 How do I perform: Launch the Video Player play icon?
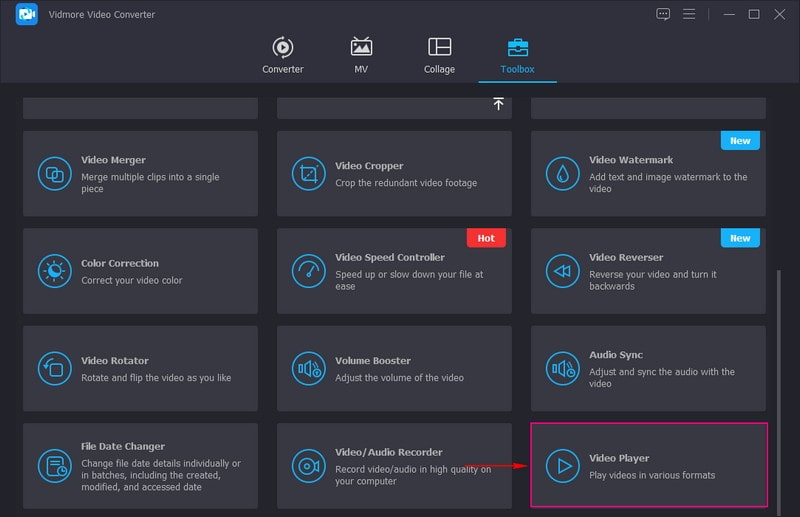563,466
